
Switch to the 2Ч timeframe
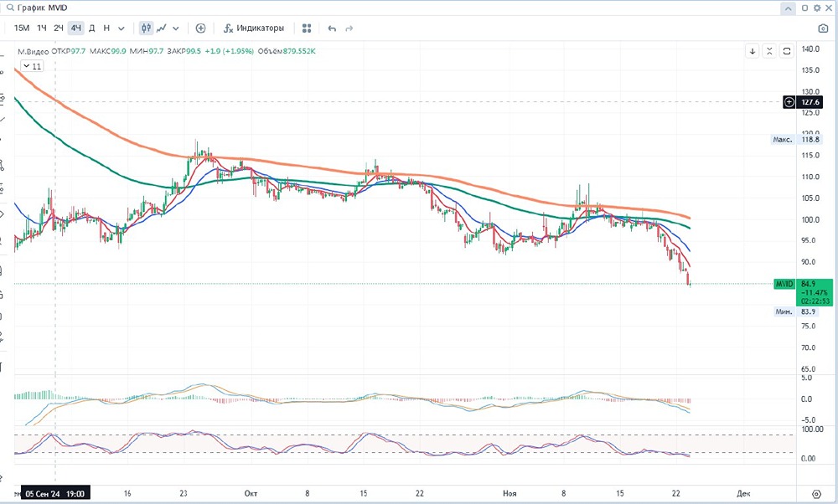click(x=59, y=28)
